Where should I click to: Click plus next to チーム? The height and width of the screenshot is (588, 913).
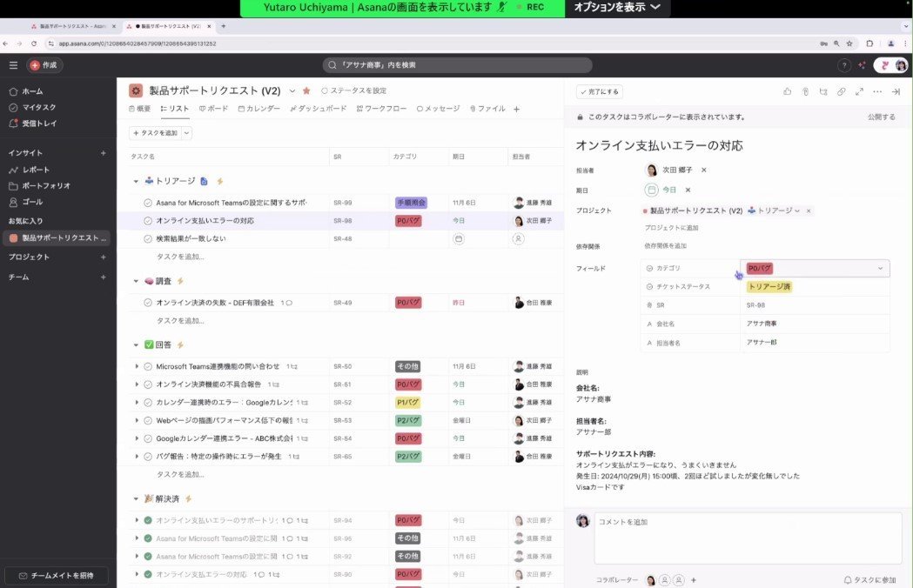pos(103,277)
